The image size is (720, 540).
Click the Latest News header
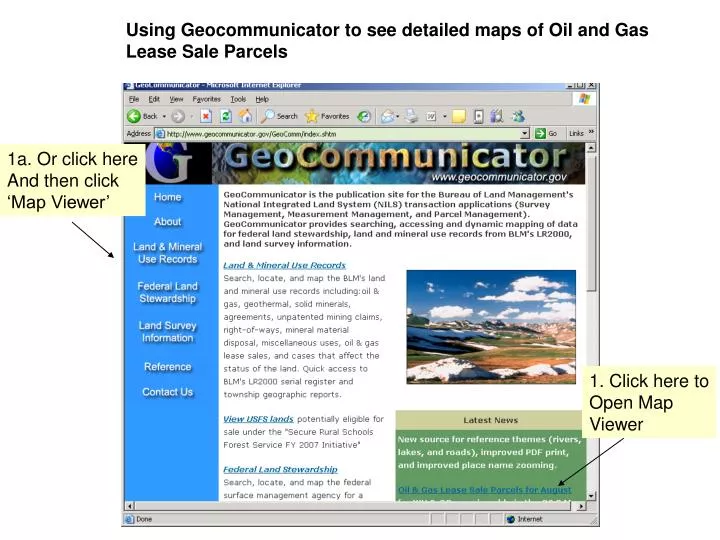pyautogui.click(x=490, y=420)
